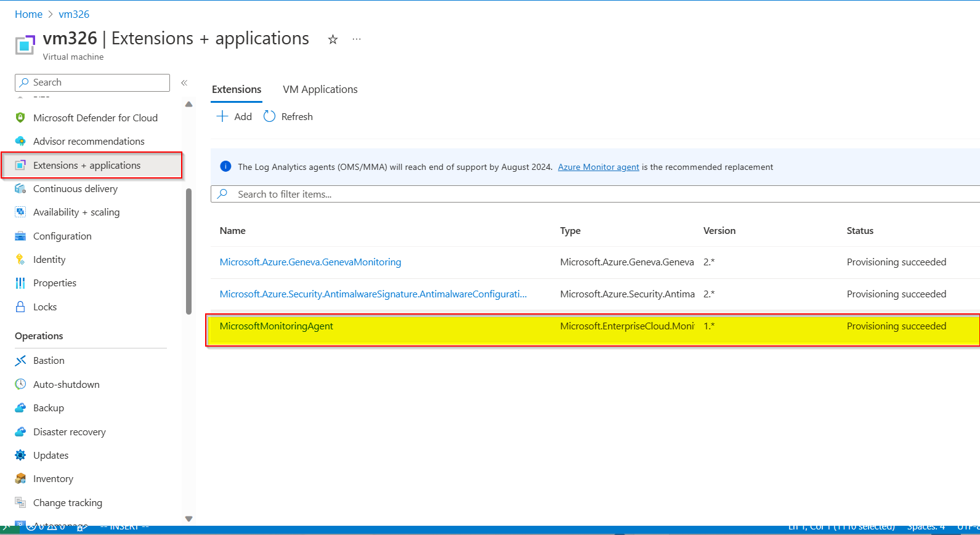Open Availability + scaling menu item
The image size is (980, 535).
pyautogui.click(x=76, y=212)
